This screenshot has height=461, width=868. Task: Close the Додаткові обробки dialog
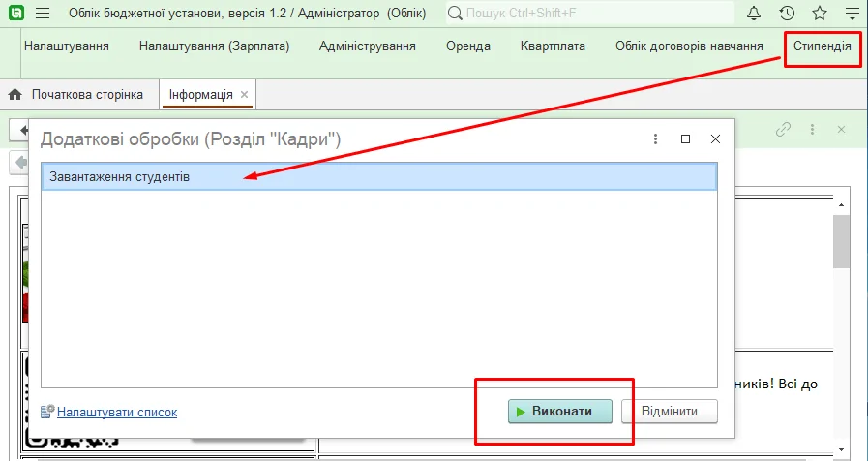715,139
